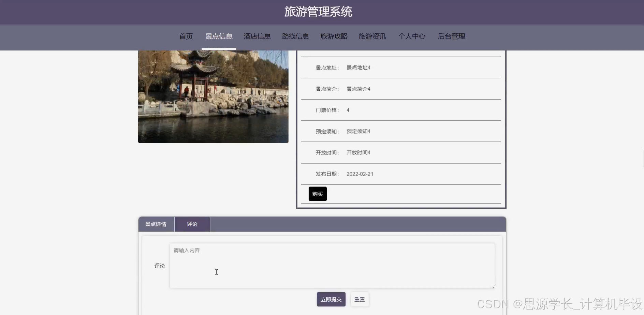The width and height of the screenshot is (644, 315).
Task: Switch to the 景点详情 tab
Action: [x=156, y=224]
